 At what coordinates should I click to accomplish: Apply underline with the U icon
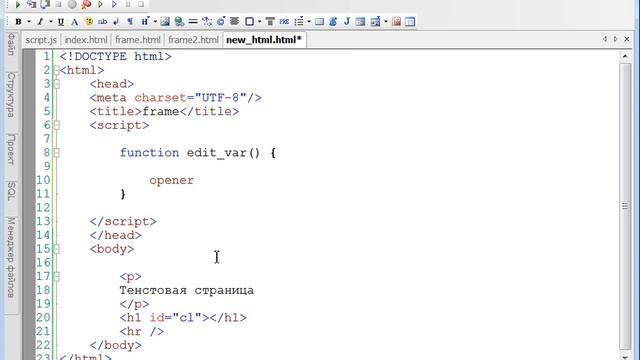pos(61,22)
